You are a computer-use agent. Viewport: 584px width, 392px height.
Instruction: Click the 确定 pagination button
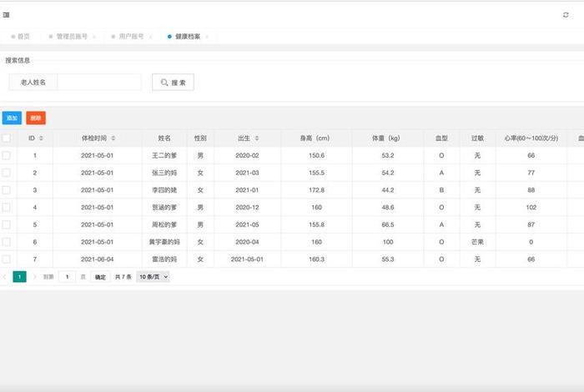click(100, 277)
